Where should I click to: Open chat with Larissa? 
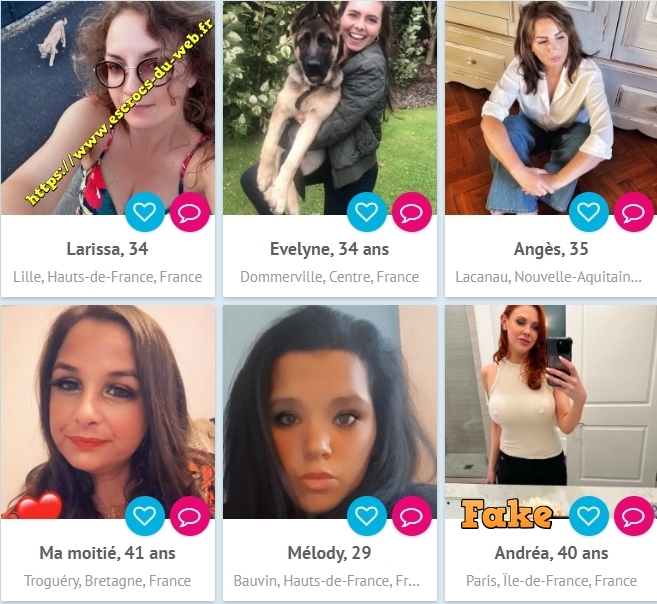[190, 212]
